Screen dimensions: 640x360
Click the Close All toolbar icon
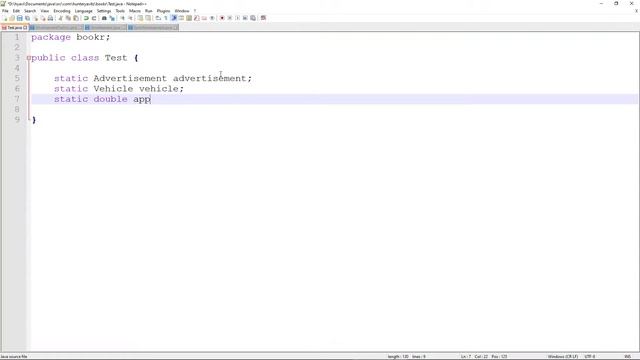(43, 18)
